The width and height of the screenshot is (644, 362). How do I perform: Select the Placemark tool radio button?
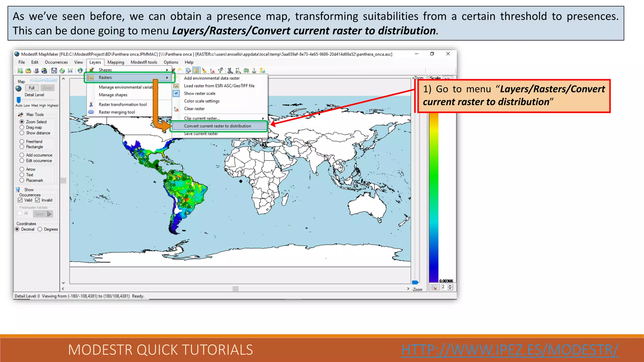click(22, 180)
